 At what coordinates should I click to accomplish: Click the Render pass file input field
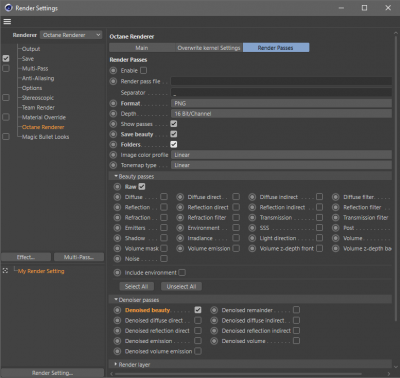[281, 81]
